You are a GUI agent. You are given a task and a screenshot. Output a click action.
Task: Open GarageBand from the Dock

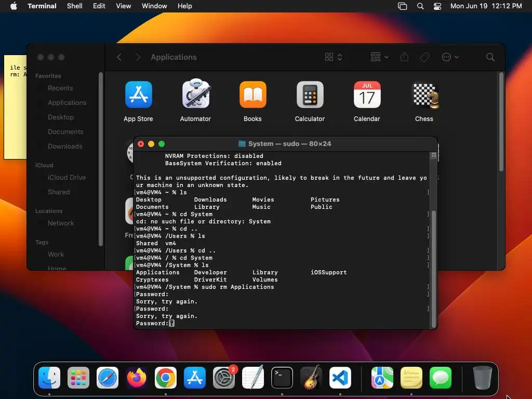[311, 377]
